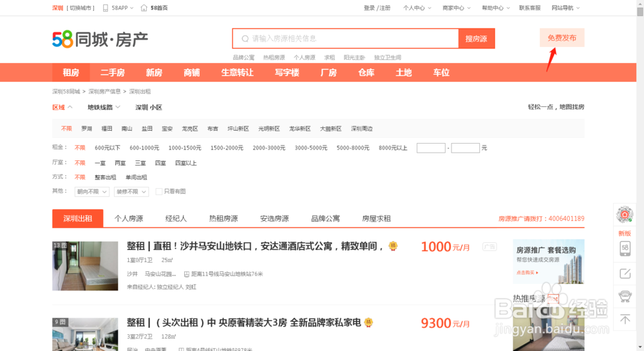This screenshot has height=351, width=644.
Task: Open the 新房 navigation tab
Action: tap(154, 73)
